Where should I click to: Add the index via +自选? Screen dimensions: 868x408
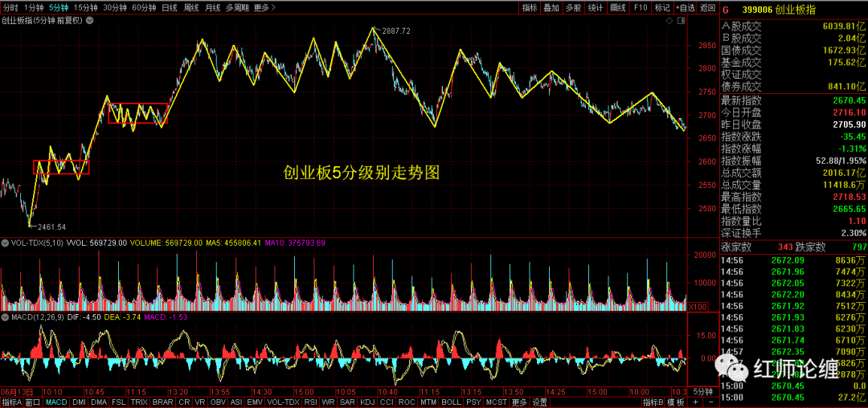click(x=684, y=7)
